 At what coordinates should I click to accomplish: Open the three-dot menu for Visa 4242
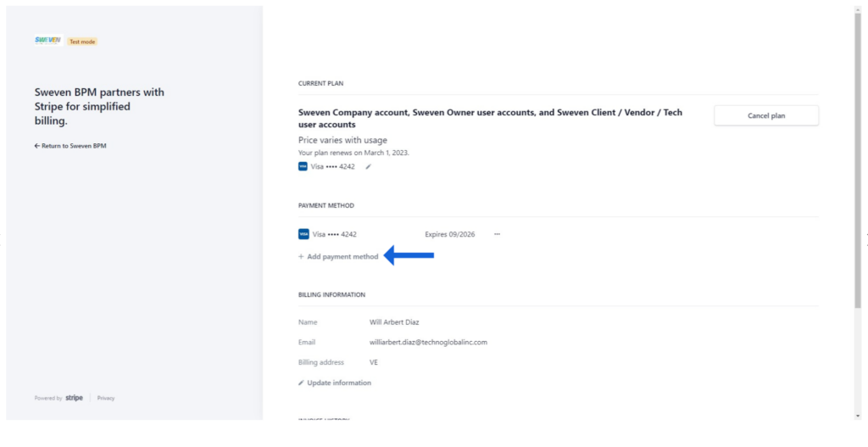(497, 234)
